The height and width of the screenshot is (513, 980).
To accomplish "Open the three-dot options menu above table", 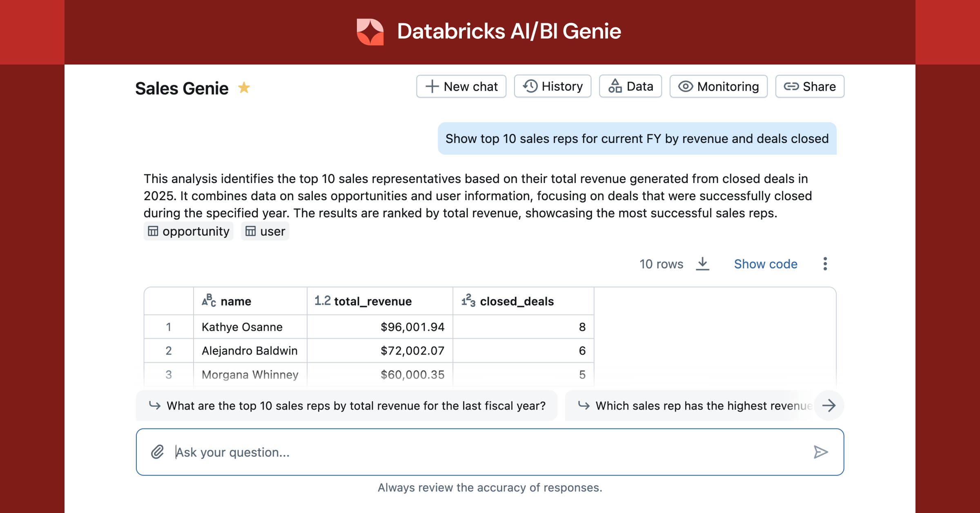I will (825, 264).
